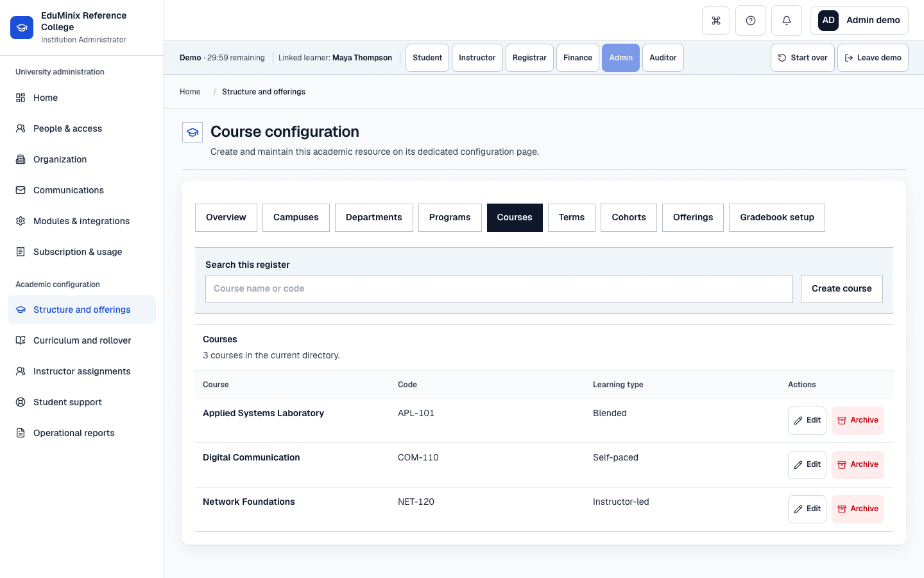Open the help question mark icon

[x=751, y=21]
